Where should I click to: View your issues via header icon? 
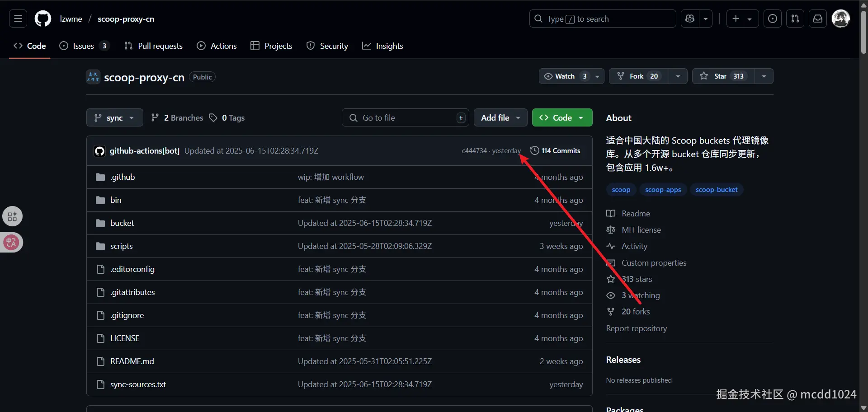773,19
